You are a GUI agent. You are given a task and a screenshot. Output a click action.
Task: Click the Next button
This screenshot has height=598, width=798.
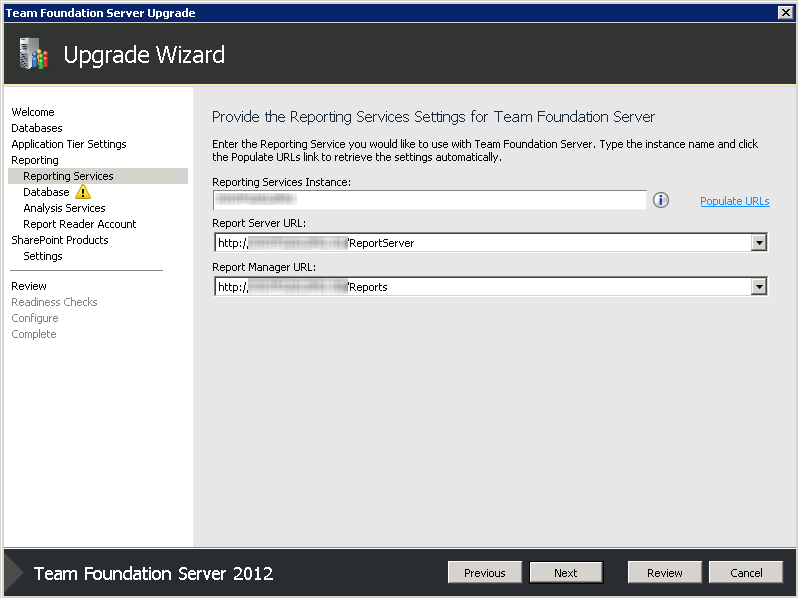(x=566, y=573)
